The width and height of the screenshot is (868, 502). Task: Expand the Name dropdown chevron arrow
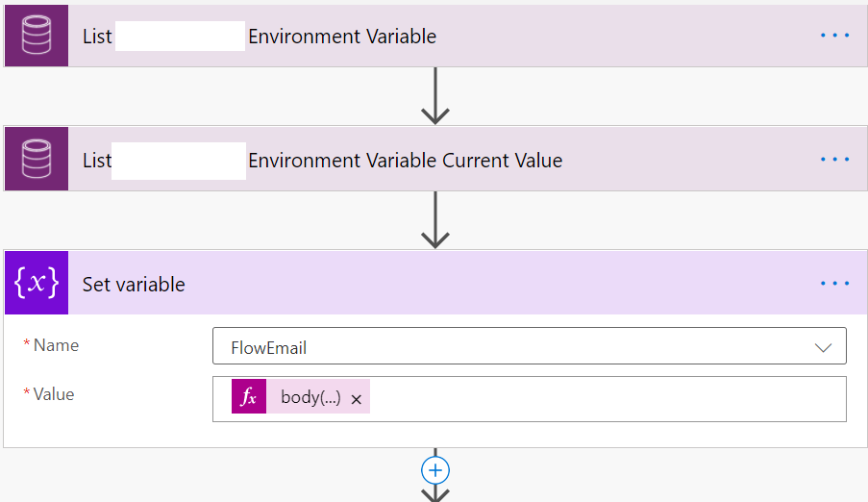[823, 348]
